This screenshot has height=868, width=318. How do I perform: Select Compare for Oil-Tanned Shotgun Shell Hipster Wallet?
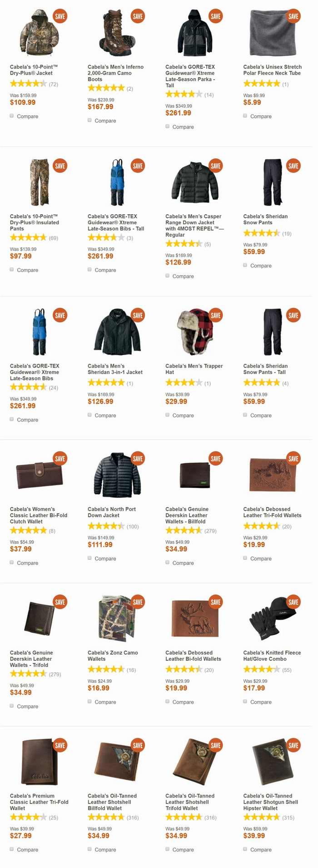coord(245,849)
